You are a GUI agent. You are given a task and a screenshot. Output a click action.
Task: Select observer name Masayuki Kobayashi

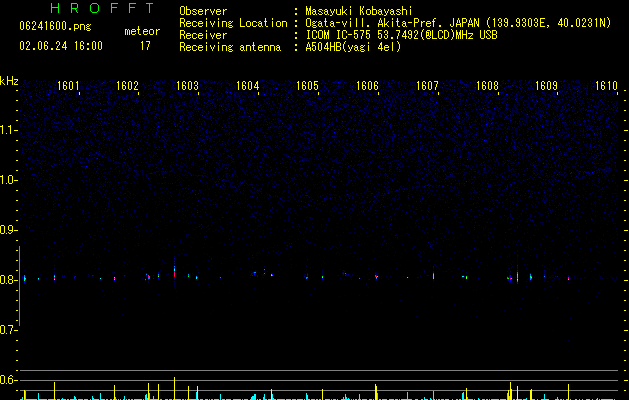[x=359, y=11]
